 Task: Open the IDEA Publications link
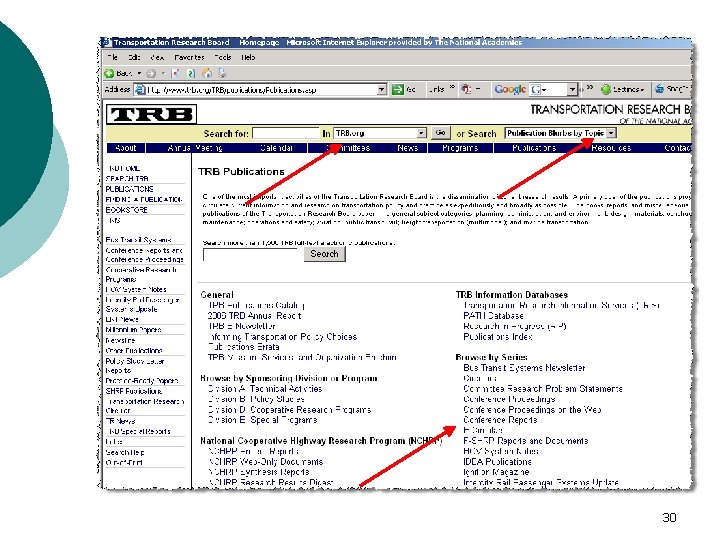click(x=497, y=461)
